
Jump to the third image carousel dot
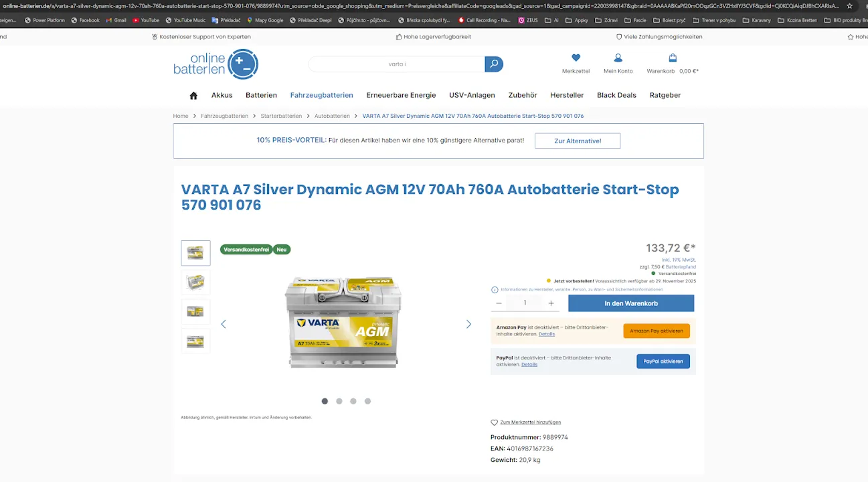(353, 401)
